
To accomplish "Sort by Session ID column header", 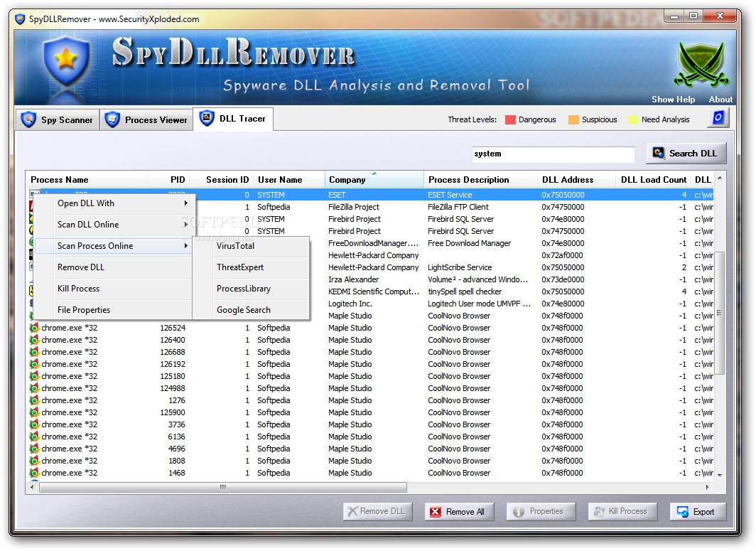I will tap(221, 180).
